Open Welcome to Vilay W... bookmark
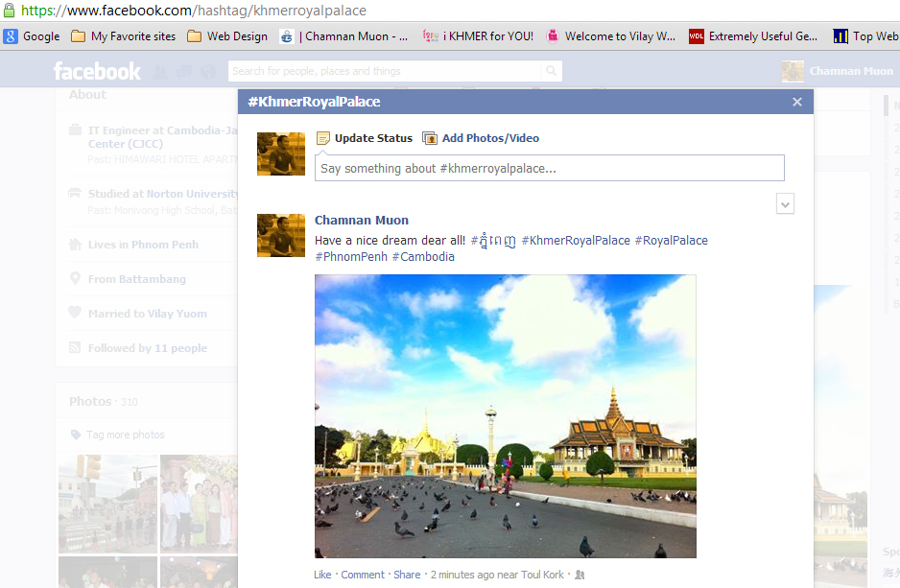 pyautogui.click(x=610, y=36)
